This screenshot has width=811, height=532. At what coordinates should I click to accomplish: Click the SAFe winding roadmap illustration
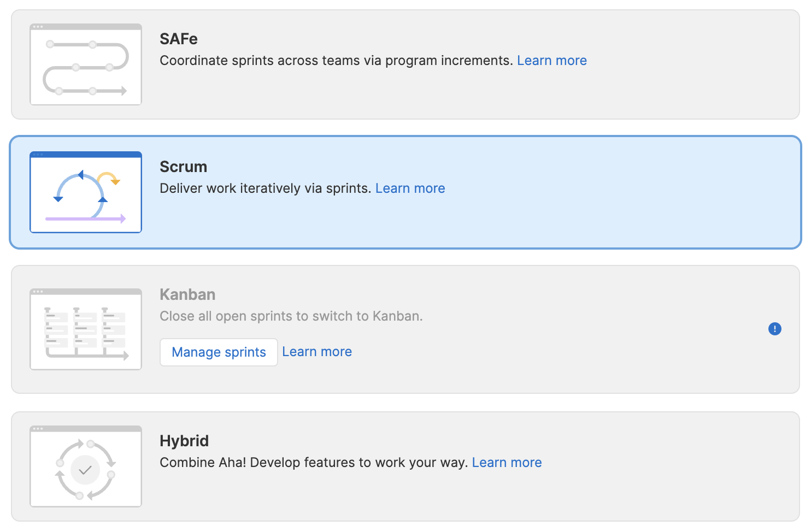pos(86,64)
